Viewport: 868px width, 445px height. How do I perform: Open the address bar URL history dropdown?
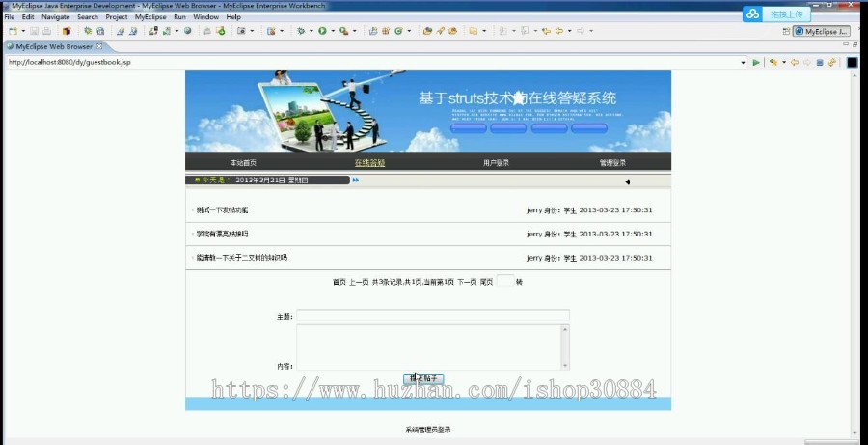pos(743,63)
